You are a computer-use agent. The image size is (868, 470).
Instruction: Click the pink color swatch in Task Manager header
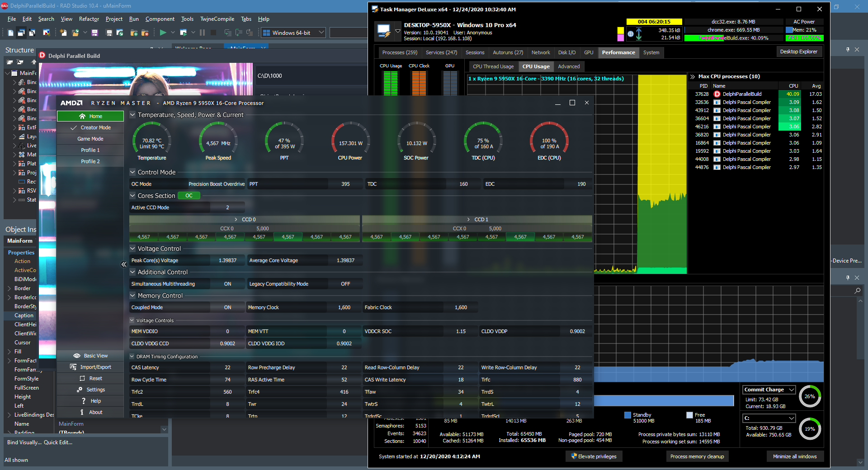click(621, 38)
